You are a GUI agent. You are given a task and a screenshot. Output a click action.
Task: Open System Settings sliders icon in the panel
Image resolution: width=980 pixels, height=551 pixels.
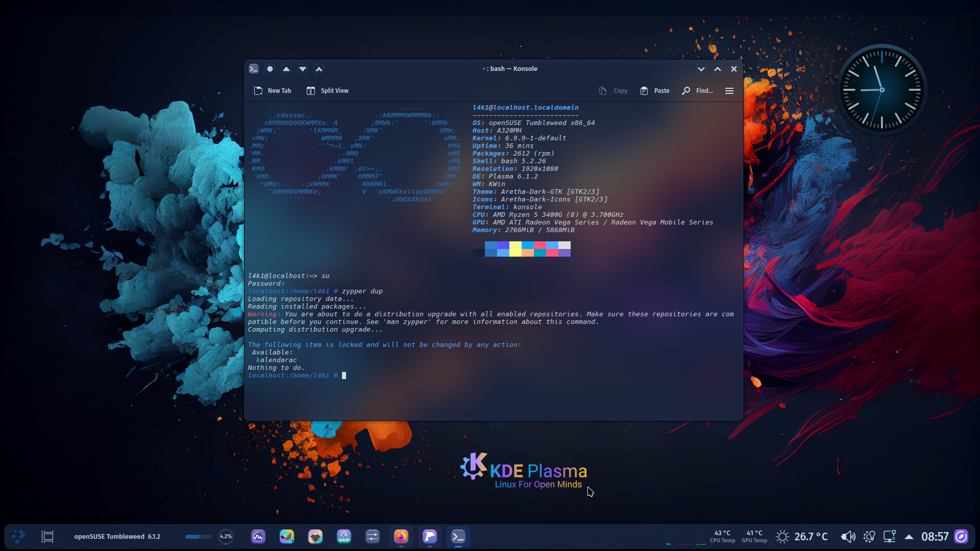pos(373,537)
